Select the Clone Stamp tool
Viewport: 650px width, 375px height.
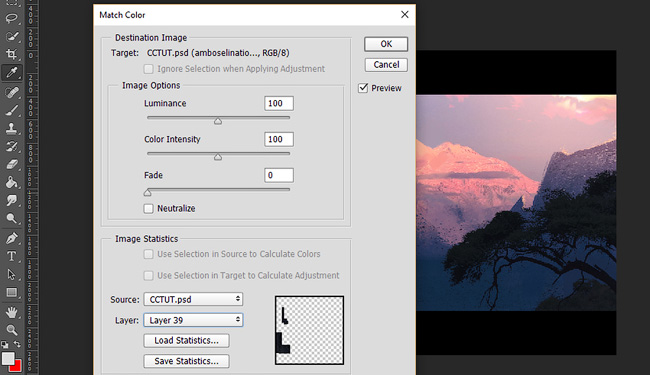[x=12, y=128]
